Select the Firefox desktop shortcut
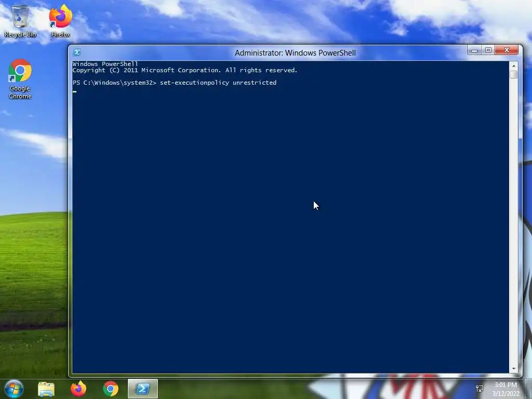 (x=61, y=21)
